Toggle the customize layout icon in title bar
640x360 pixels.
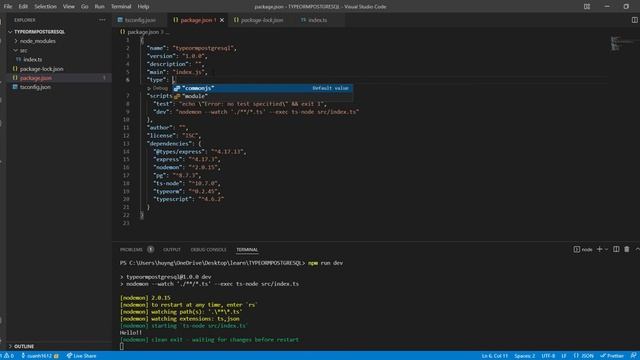pyautogui.click(x=587, y=7)
